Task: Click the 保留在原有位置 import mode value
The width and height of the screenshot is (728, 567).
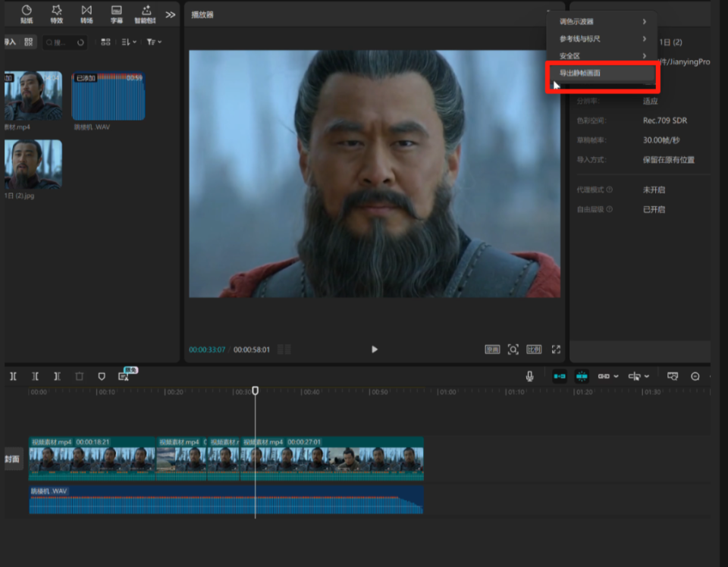Action: [x=669, y=160]
